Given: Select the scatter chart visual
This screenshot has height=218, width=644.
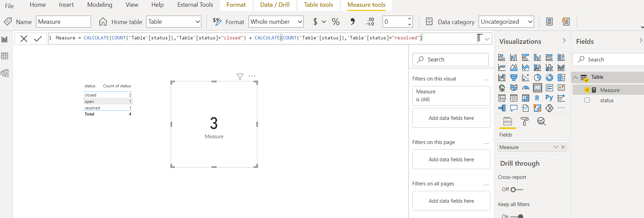Looking at the screenshot, I should pos(526,78).
